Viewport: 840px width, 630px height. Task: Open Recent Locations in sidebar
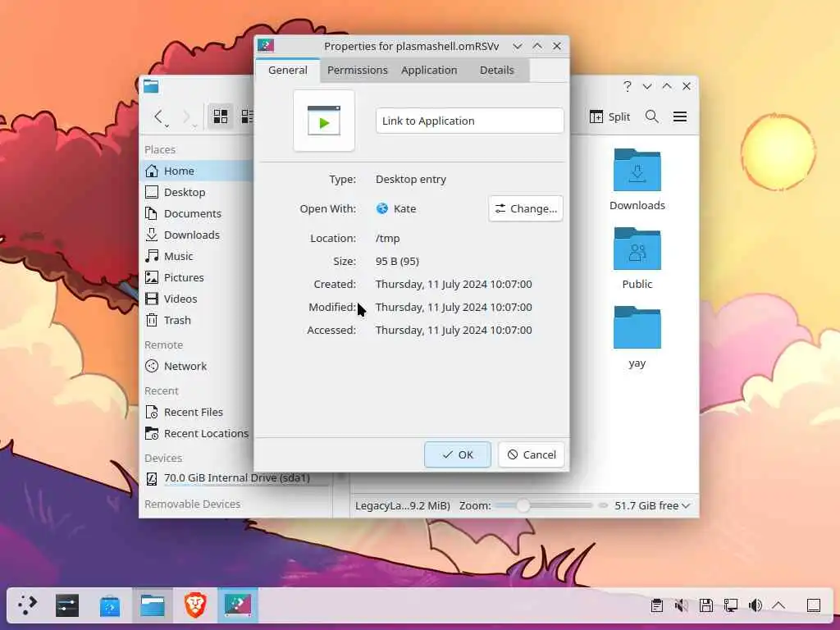point(196,433)
